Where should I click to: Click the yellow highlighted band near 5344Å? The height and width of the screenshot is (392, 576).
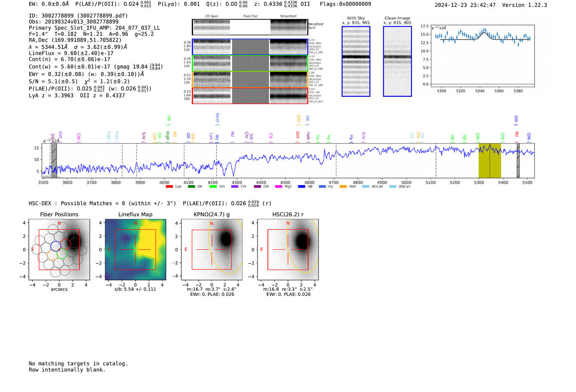tap(490, 161)
